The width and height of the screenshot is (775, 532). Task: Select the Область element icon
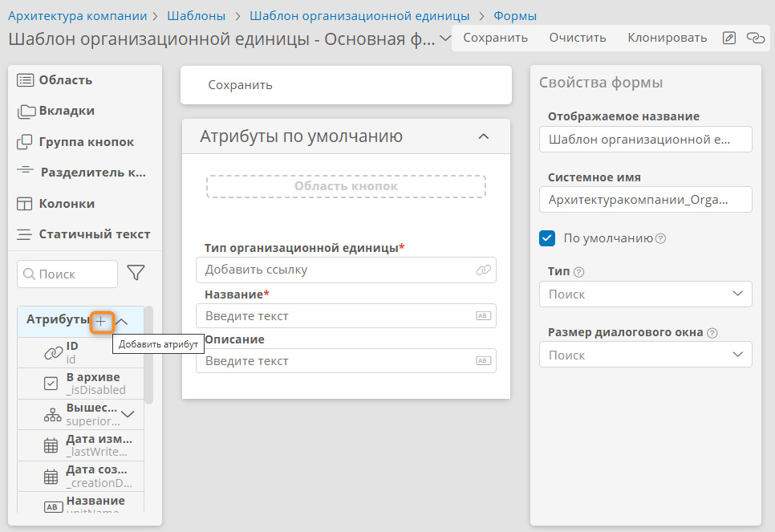click(25, 80)
